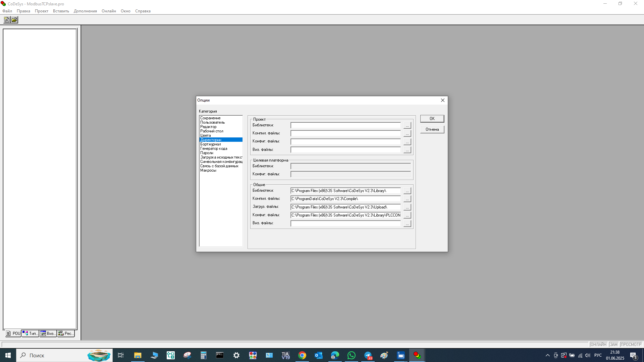Viewport: 644px width, 362px height.
Task: Click the project config files field
Action: (345, 141)
